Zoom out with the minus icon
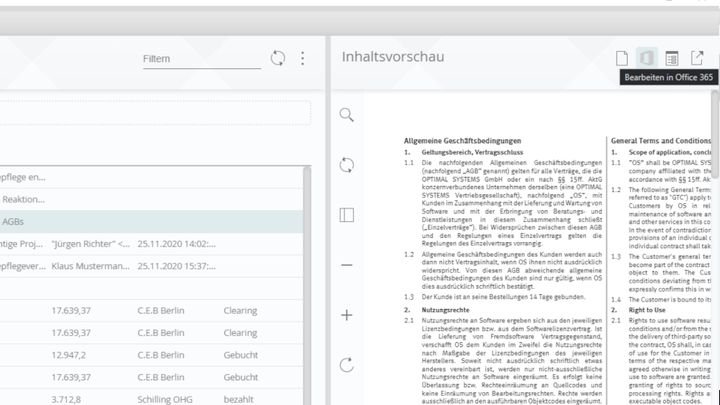This screenshot has height=405, width=720. 347,265
